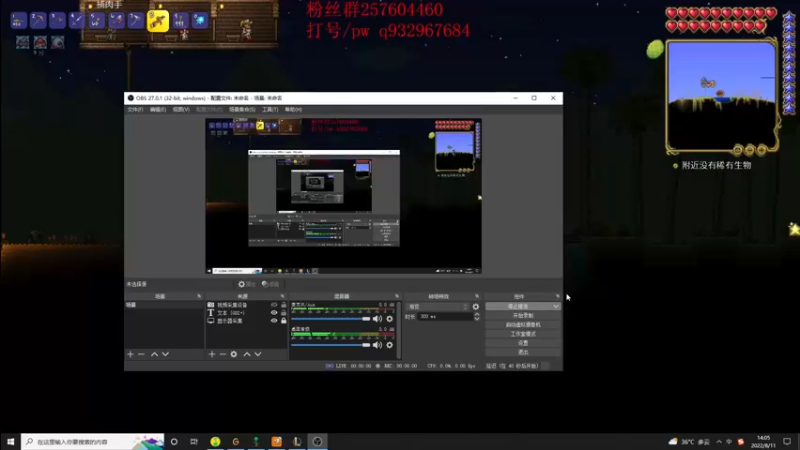Image resolution: width=800 pixels, height=450 pixels.
Task: Mute the microphone/Aux audio speaker icon
Action: click(x=377, y=319)
